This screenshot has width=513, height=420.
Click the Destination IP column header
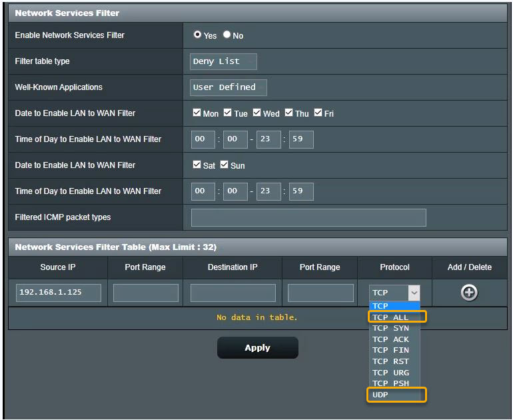click(x=233, y=267)
